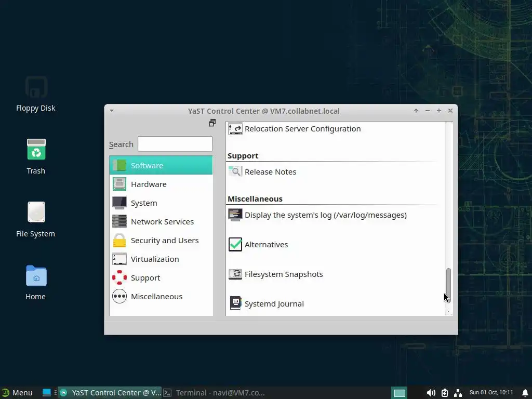
Task: Click the Support section heading
Action: (x=243, y=156)
